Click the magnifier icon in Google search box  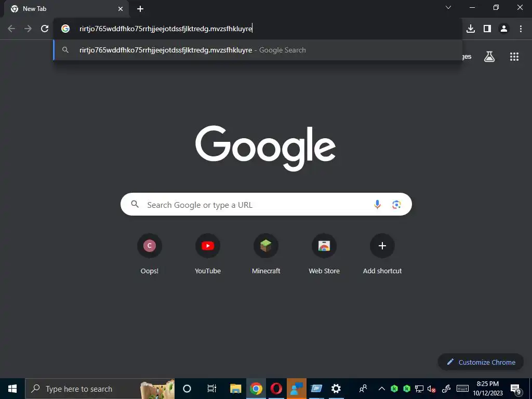click(x=135, y=204)
